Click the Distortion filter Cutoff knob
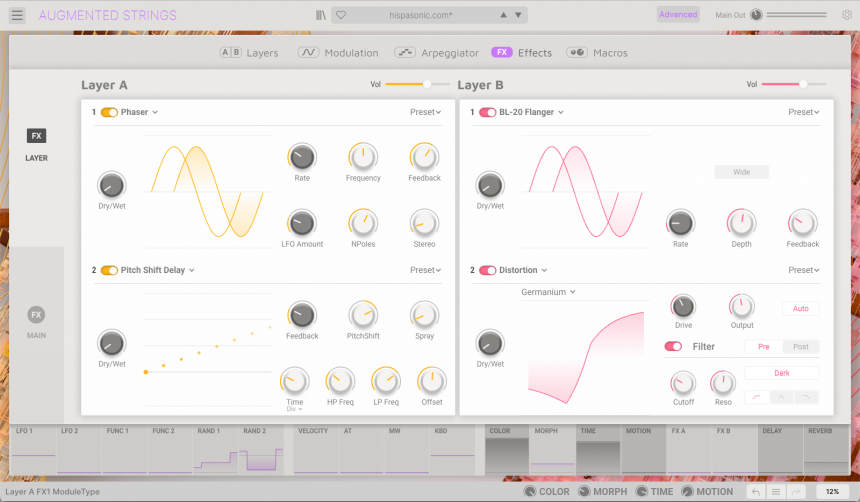 point(683,383)
